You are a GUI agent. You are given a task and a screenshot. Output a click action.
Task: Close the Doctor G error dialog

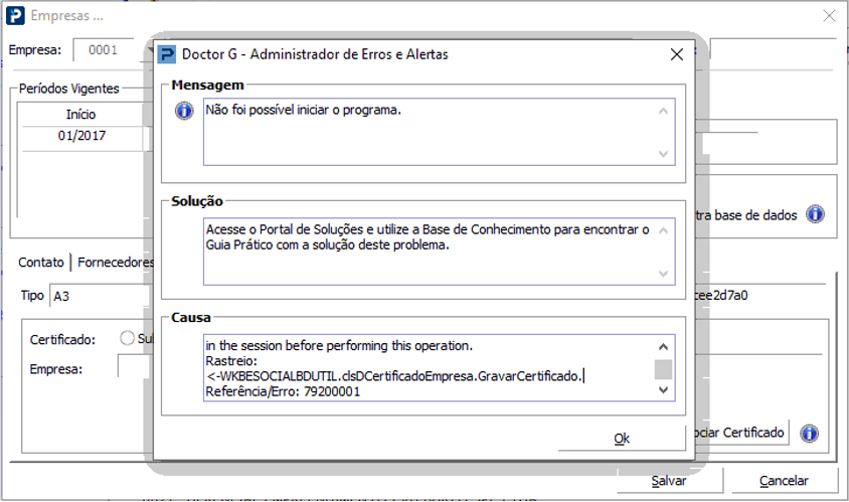point(676,54)
